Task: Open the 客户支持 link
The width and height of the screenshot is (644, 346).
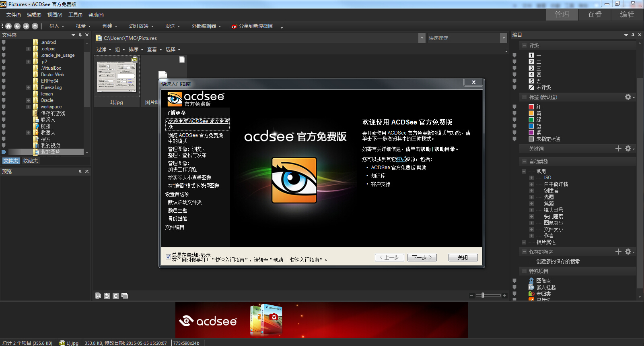Action: pyautogui.click(x=381, y=184)
